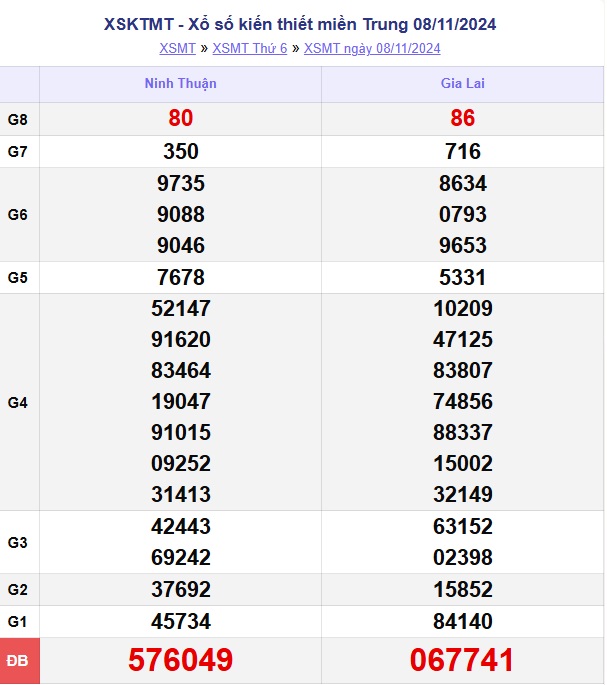Select the G7 result 350
This screenshot has width=607, height=685.
pyautogui.click(x=181, y=152)
